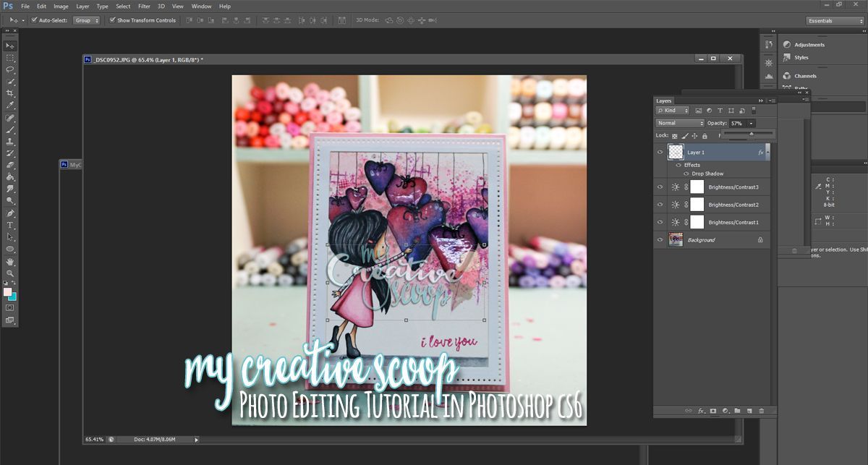The width and height of the screenshot is (868, 465).
Task: Hide the Background layer
Action: coord(660,239)
